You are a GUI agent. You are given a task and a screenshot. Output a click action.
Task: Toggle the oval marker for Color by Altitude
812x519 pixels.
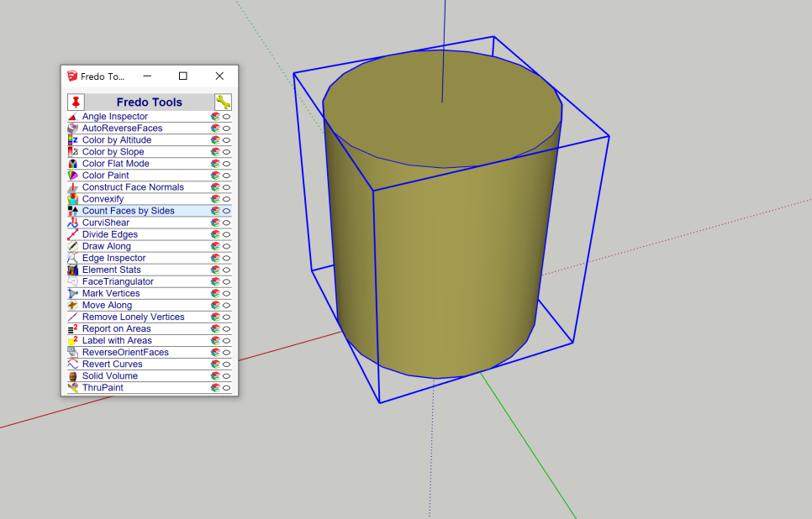[x=227, y=140]
